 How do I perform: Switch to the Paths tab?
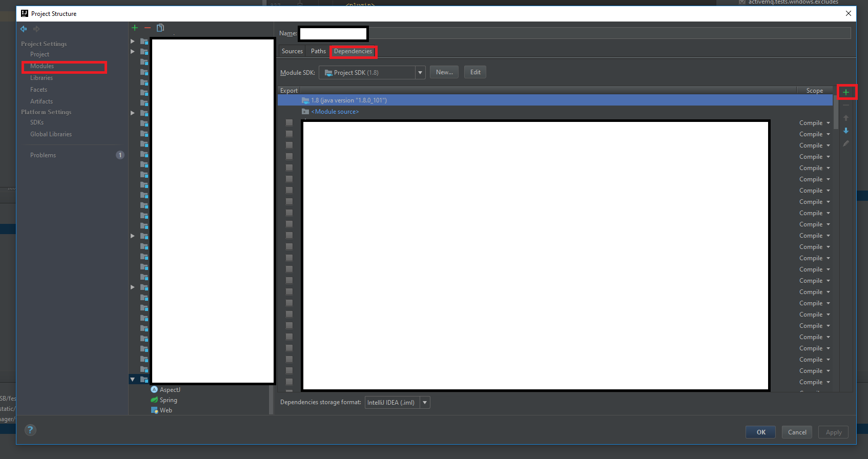318,51
